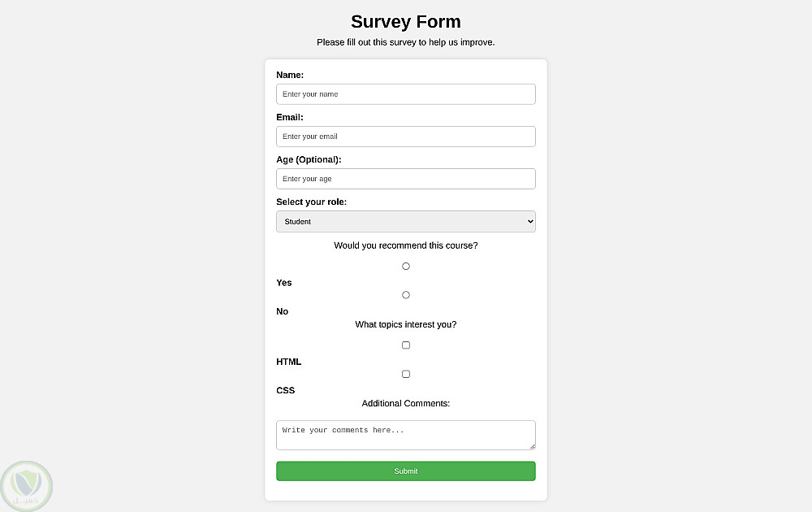The width and height of the screenshot is (812, 512).
Task: Click the "Select your role:" label
Action: (x=311, y=202)
